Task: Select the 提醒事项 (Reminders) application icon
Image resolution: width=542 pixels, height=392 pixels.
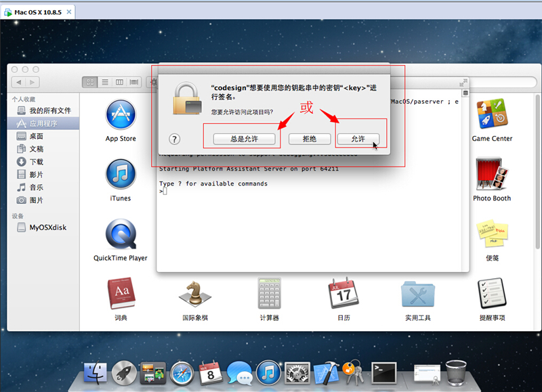Action: (492, 294)
